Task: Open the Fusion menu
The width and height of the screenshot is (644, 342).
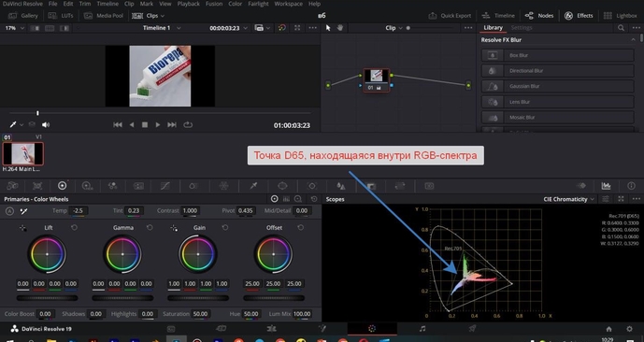Action: tap(214, 4)
